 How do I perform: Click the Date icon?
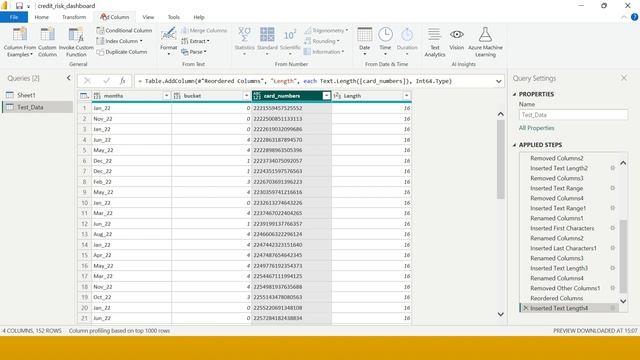(364, 35)
